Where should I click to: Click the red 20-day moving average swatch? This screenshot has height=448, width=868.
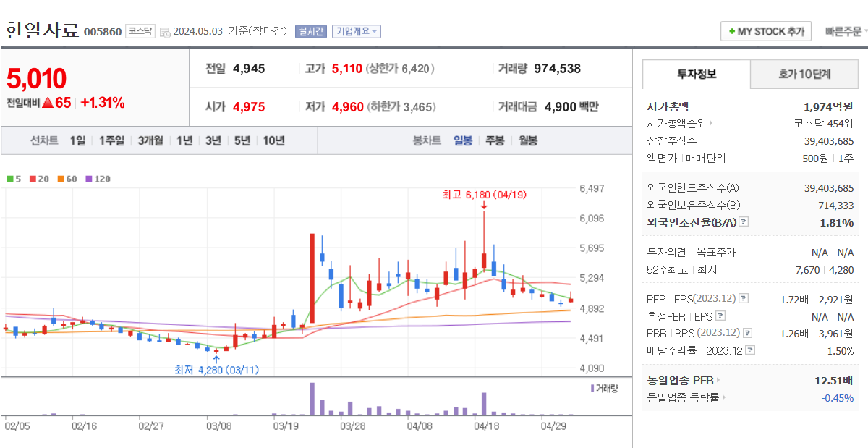tap(32, 179)
